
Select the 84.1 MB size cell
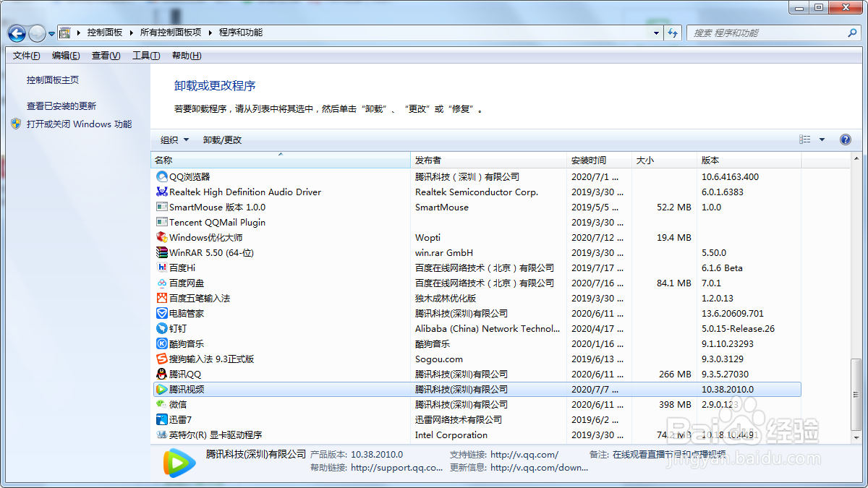point(674,283)
